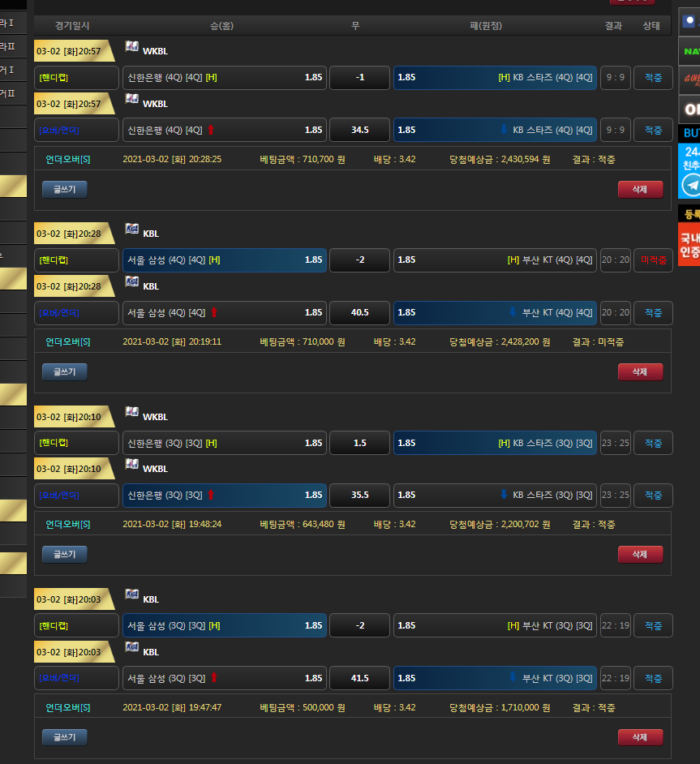This screenshot has height=764, width=700.
Task: Open the red 국내 인증 banner on right
Action: 690,245
